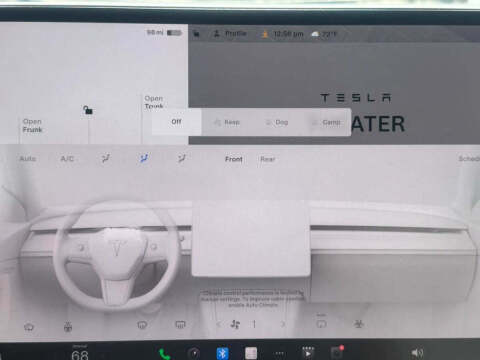Select first airflow direction icon after A/C
The height and width of the screenshot is (360, 480).
click(x=106, y=158)
